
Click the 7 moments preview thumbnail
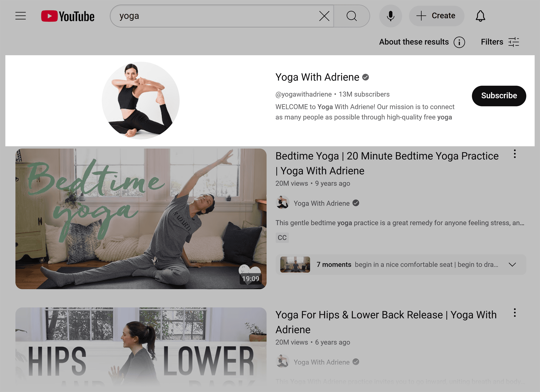coord(295,264)
